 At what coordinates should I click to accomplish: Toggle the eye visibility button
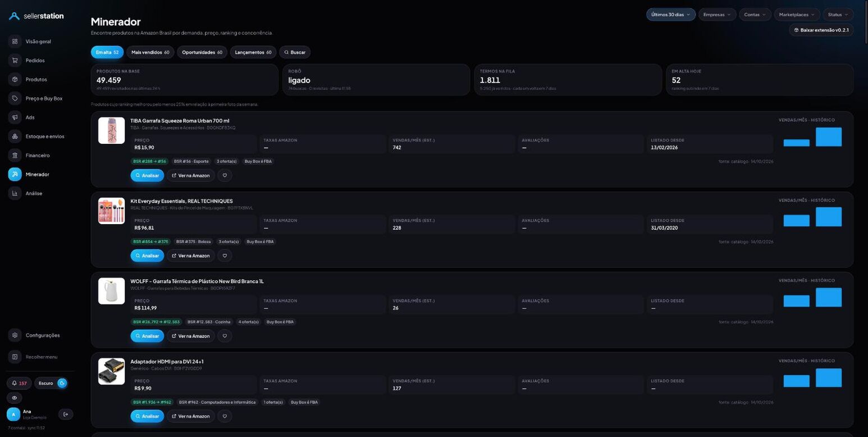coord(15,398)
